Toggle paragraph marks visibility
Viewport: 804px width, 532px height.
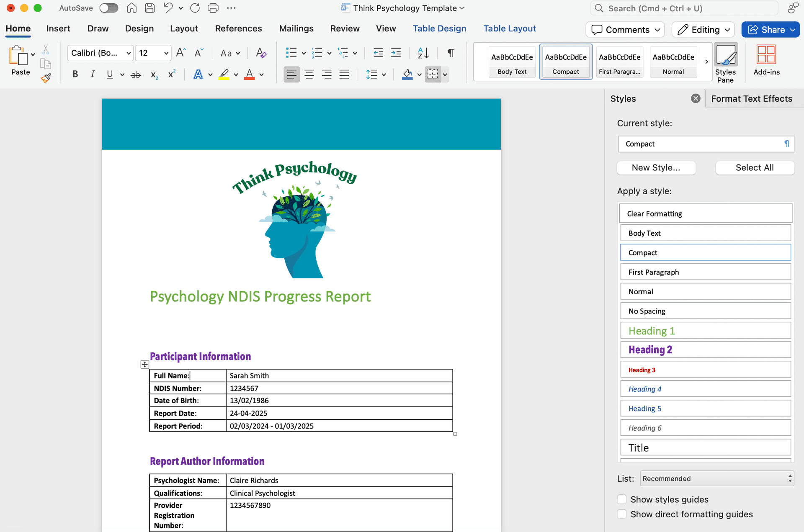point(451,53)
